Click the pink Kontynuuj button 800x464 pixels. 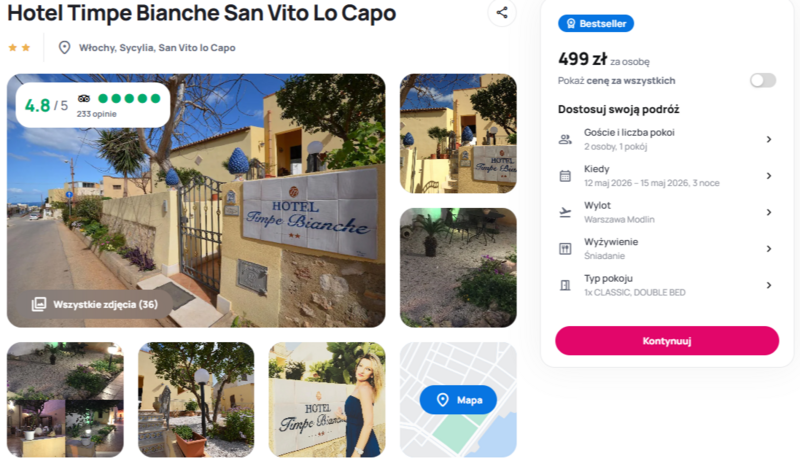pyautogui.click(x=667, y=341)
